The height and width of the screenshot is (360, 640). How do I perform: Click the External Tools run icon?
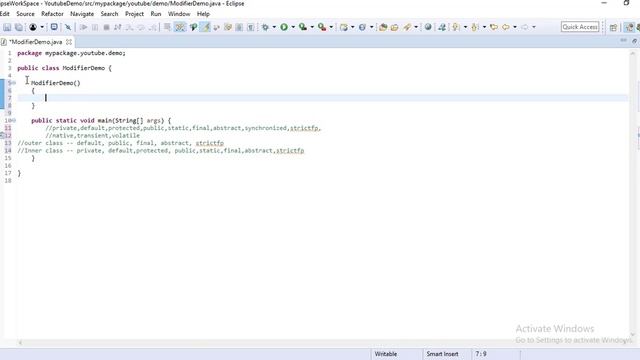tap(322, 27)
